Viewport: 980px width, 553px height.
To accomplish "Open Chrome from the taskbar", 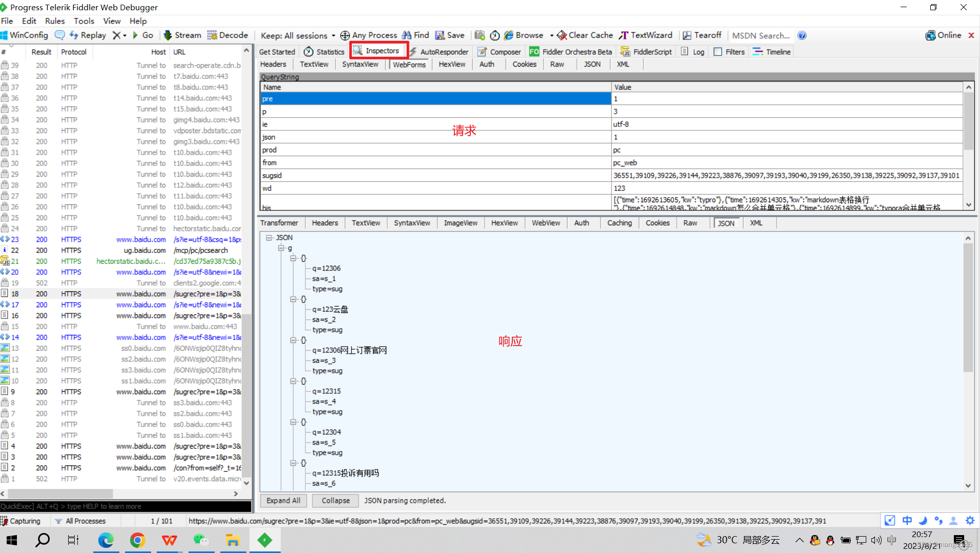I will click(x=138, y=540).
